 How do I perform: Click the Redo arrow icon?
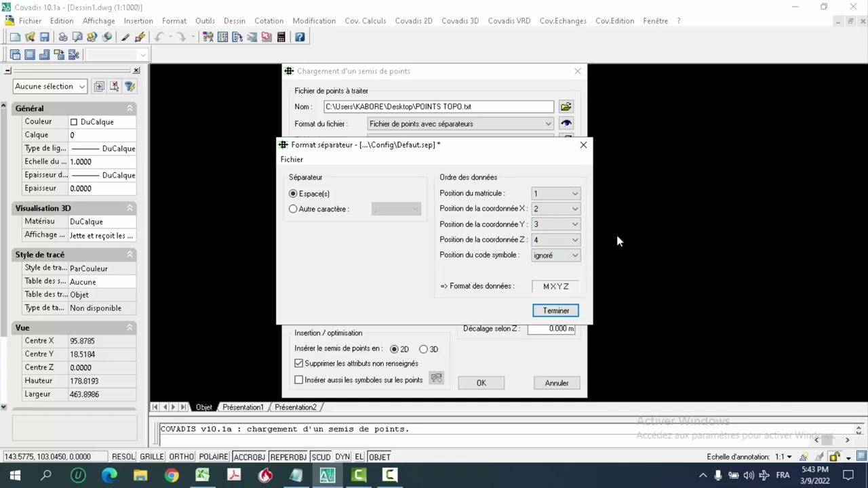click(x=180, y=37)
